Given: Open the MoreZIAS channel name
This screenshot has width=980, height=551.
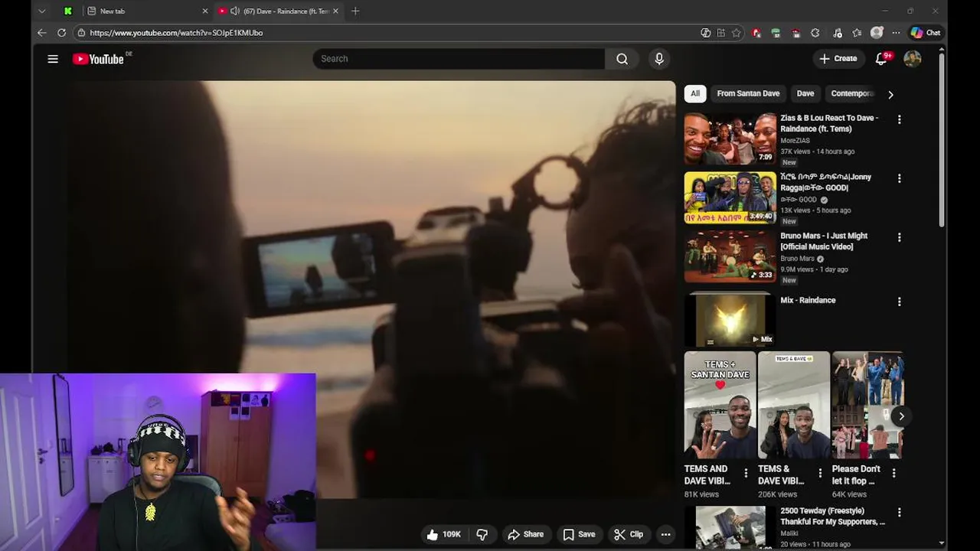Looking at the screenshot, I should 795,141.
